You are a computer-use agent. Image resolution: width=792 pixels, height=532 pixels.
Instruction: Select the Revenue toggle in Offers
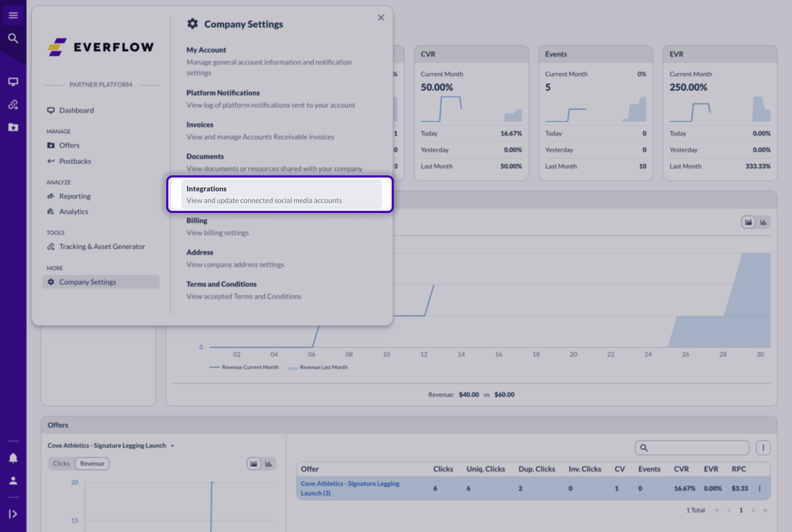click(92, 464)
